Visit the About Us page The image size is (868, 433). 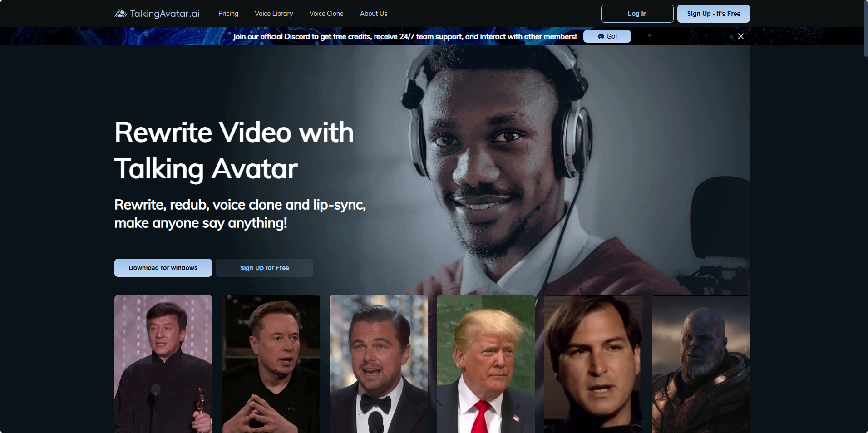374,14
